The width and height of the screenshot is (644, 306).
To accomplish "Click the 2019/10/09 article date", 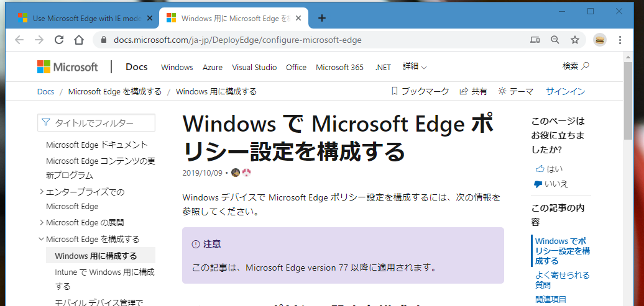I will [202, 173].
